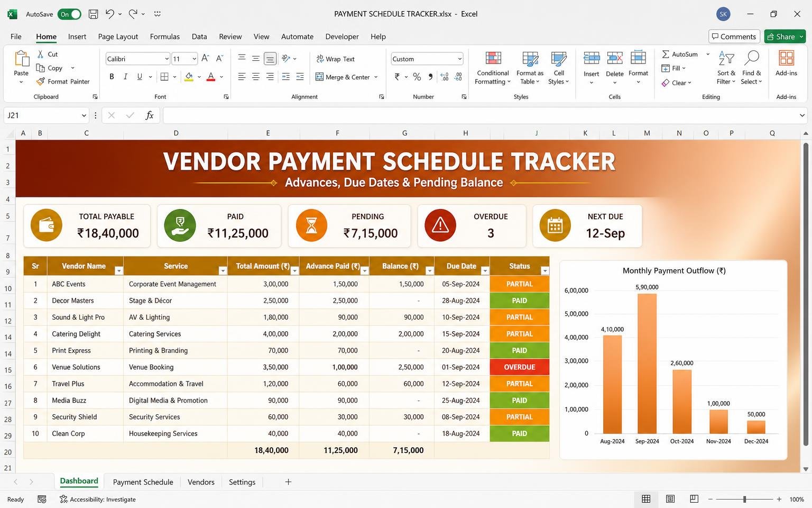812x508 pixels.
Task: Open the font name Calibri dropdown
Action: [x=167, y=59]
